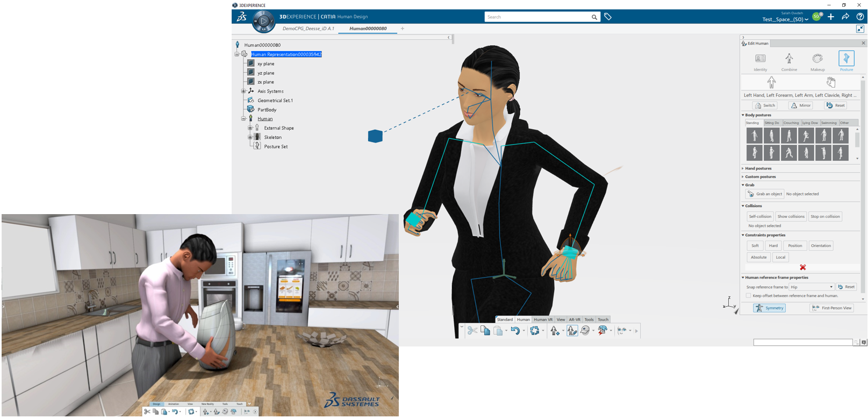Click the Edit Human tool in bottom toolbar
This screenshot has height=418, width=868.
572,331
